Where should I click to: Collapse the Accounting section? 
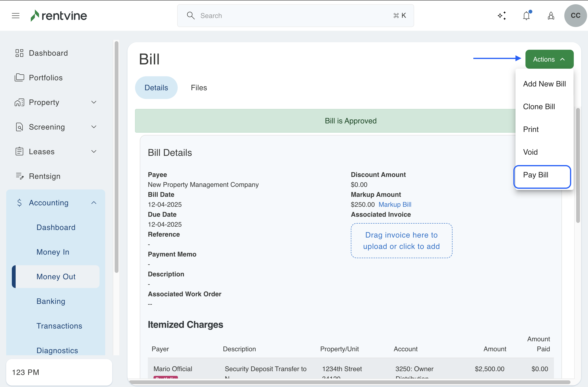point(94,203)
